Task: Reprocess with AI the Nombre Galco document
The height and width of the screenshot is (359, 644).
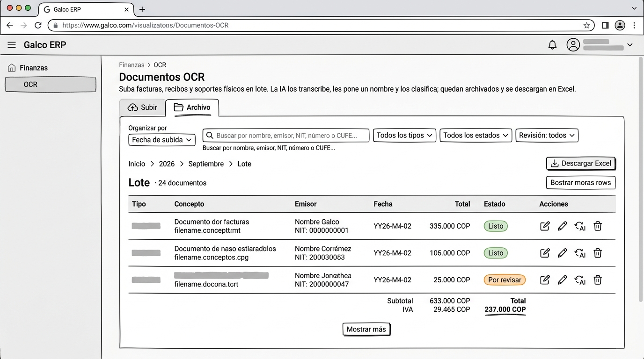Action: coord(580,226)
